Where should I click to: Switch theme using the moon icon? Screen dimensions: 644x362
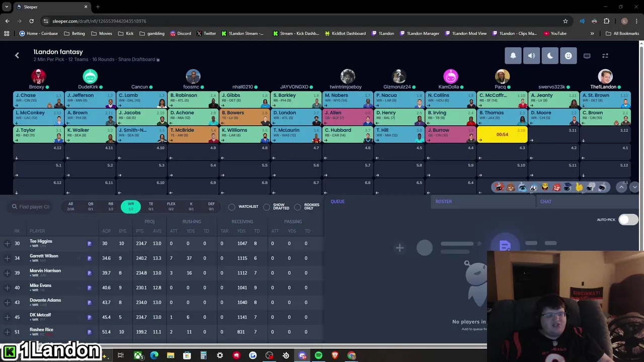coord(550,56)
